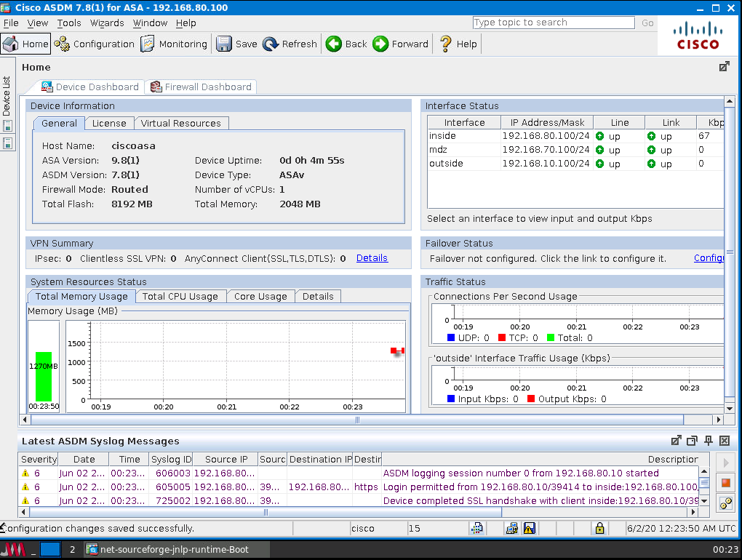This screenshot has height=560, width=742.
Task: Click outside interface link status up icon
Action: point(651,164)
